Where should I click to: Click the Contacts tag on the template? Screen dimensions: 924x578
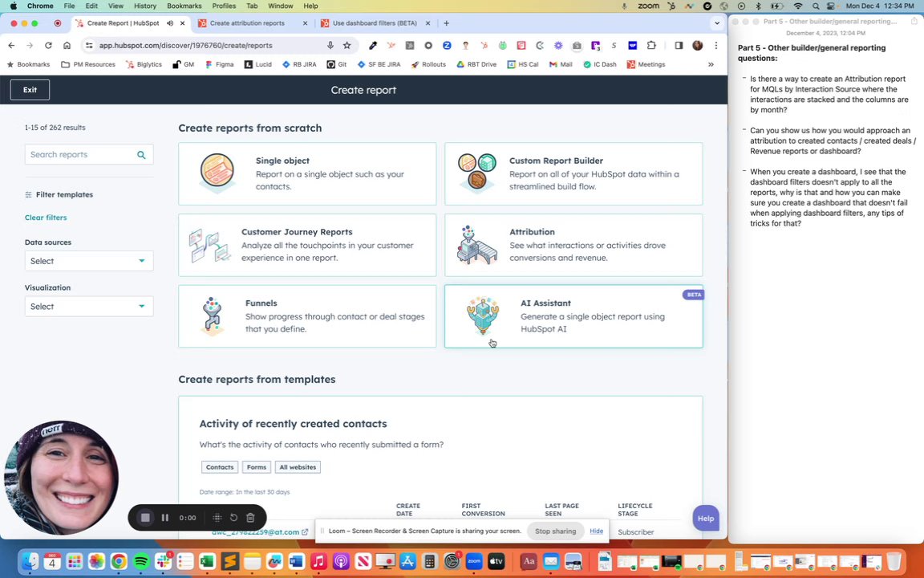coord(220,467)
